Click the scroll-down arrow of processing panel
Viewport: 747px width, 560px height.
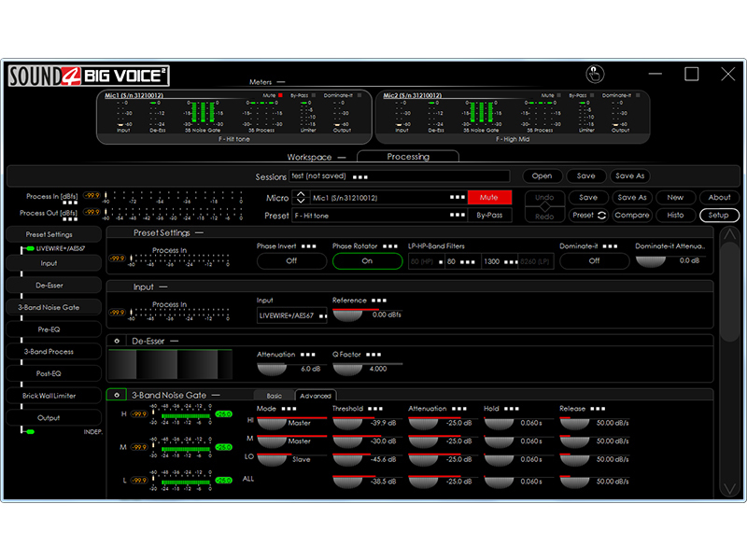[729, 488]
